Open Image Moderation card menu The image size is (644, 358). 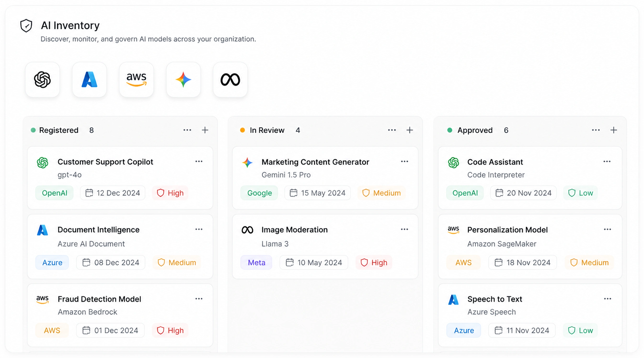(x=404, y=229)
